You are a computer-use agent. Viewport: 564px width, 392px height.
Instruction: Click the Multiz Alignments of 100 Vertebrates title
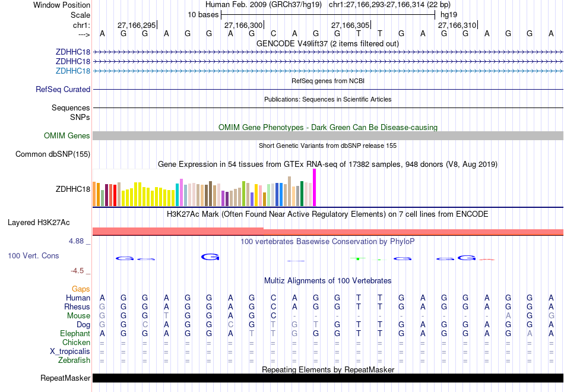click(x=328, y=281)
